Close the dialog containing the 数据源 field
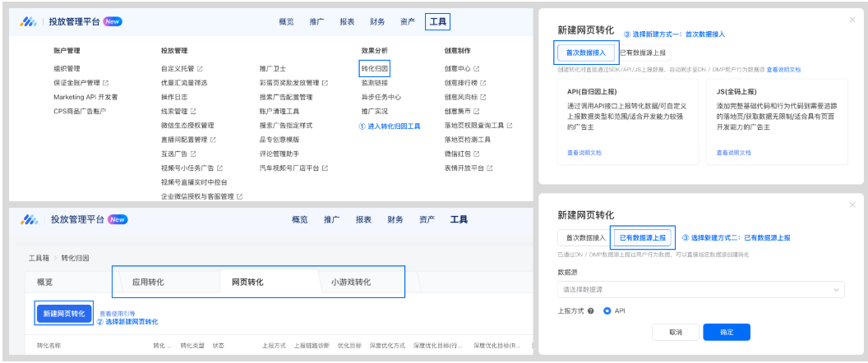This screenshot has height=363, width=868. [x=852, y=205]
